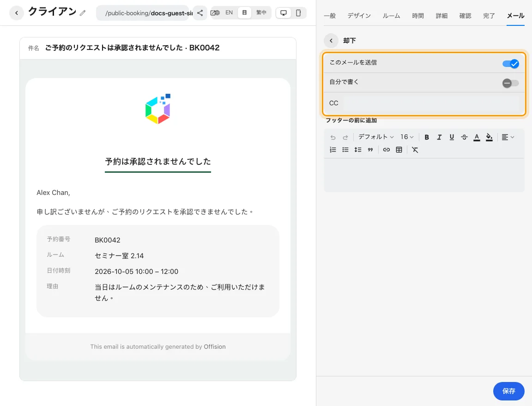The height and width of the screenshot is (406, 532).
Task: Undo the last editor change
Action: click(333, 137)
